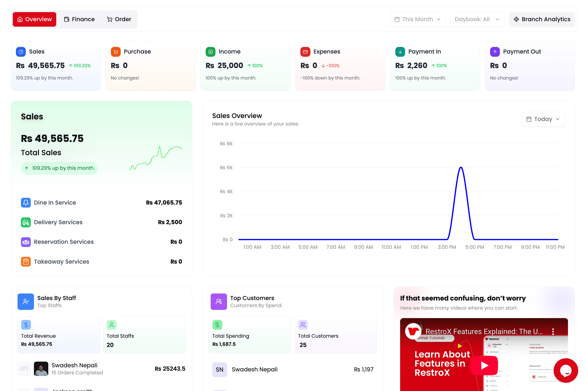Open the This Month date filter
Screen dimensions: 588x391
coord(417,19)
